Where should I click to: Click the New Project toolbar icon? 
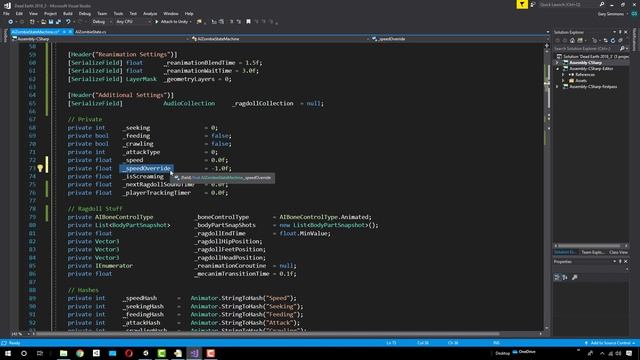pos(32,22)
